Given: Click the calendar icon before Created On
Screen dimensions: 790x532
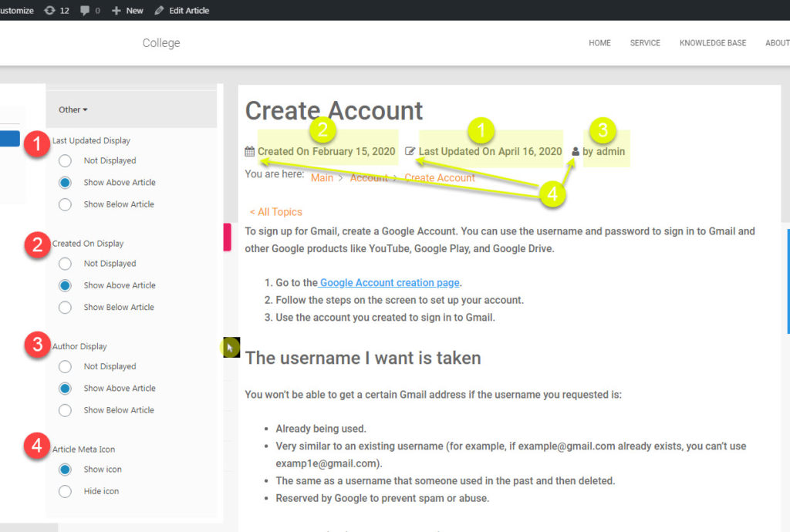Looking at the screenshot, I should tap(249, 152).
